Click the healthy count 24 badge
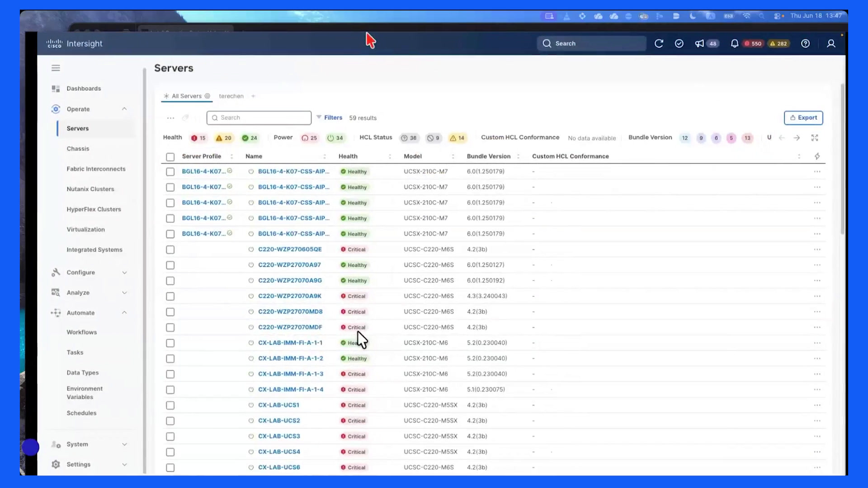This screenshot has height=488, width=868. pos(250,138)
